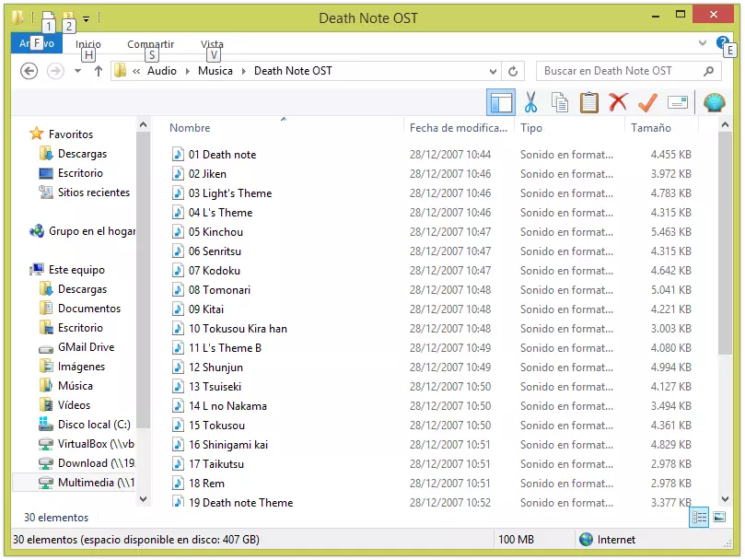Viewport: 745px width, 560px height.
Task: Click Musica in the breadcrumb path
Action: point(215,71)
